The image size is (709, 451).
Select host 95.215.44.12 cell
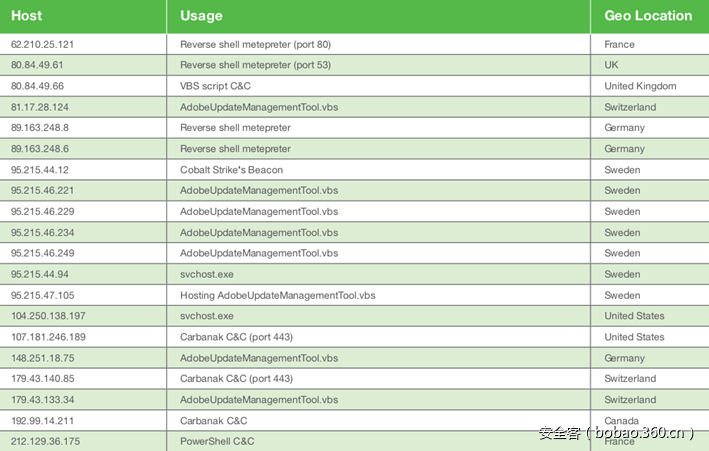40,170
